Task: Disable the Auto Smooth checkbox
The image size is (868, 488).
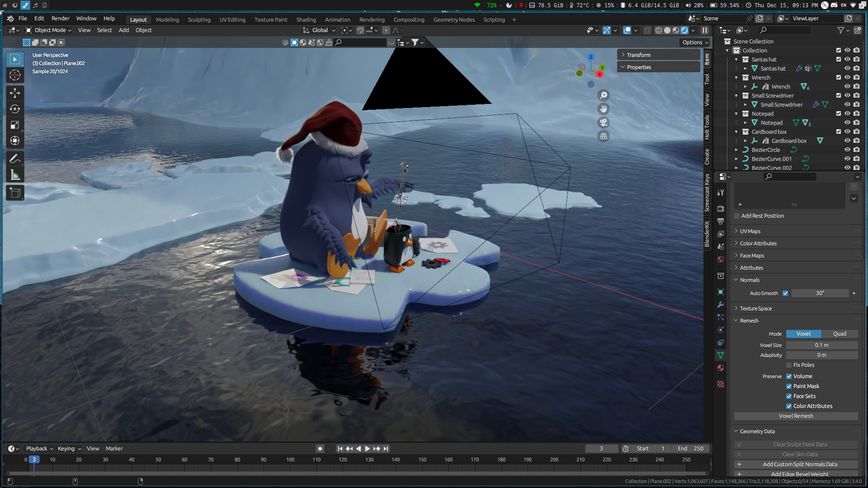Action: point(785,293)
